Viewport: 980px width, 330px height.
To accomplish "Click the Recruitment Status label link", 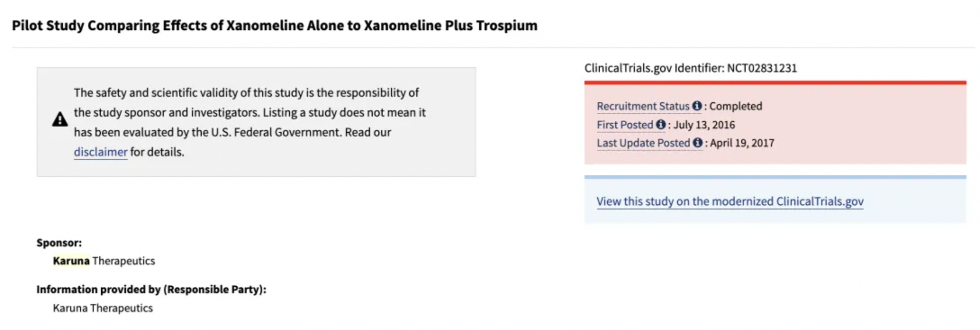I will (643, 106).
